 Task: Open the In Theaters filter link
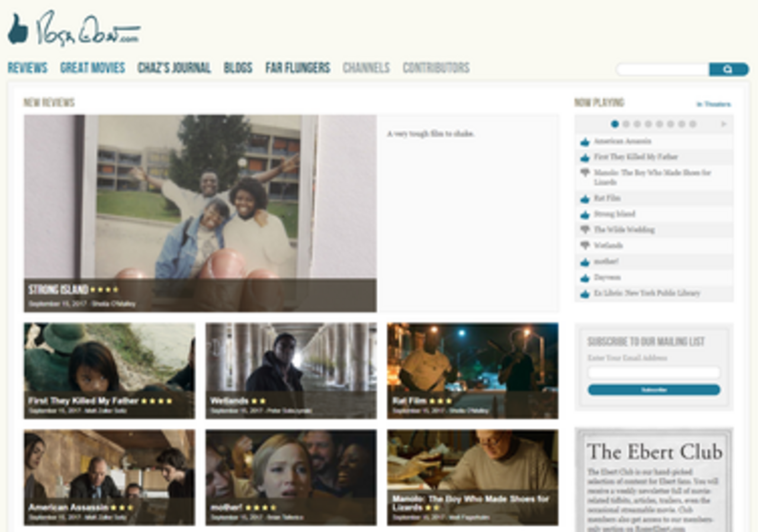point(714,104)
